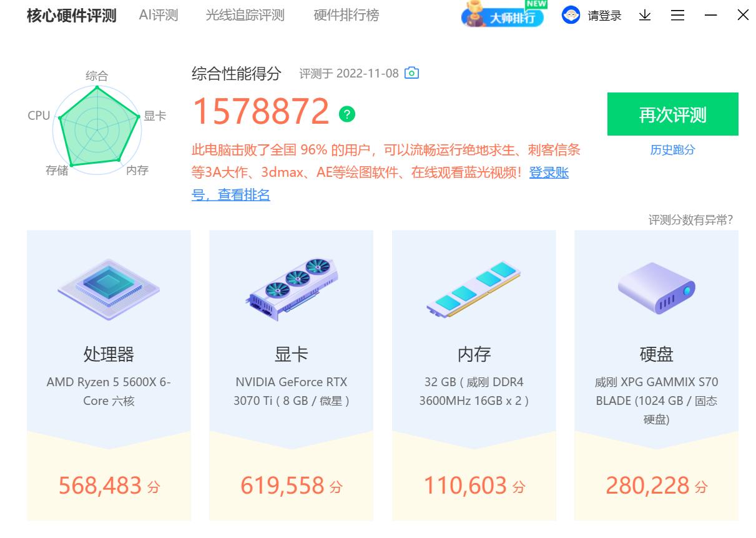Click the 请登录 text

tap(604, 16)
